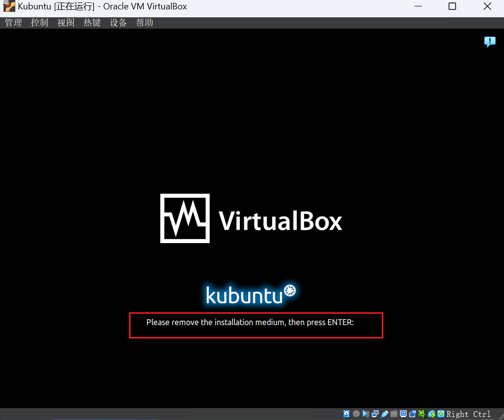The height and width of the screenshot is (420, 504).
Task: Open the 管理 menu
Action: [x=13, y=22]
